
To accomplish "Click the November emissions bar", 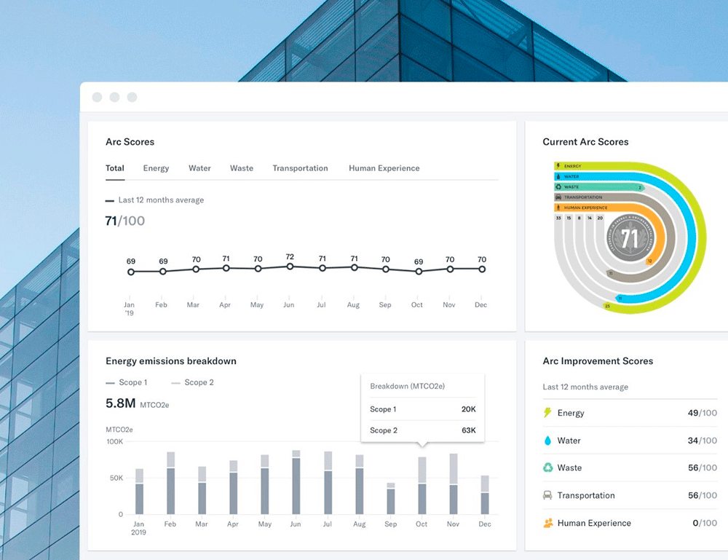I will tap(454, 484).
